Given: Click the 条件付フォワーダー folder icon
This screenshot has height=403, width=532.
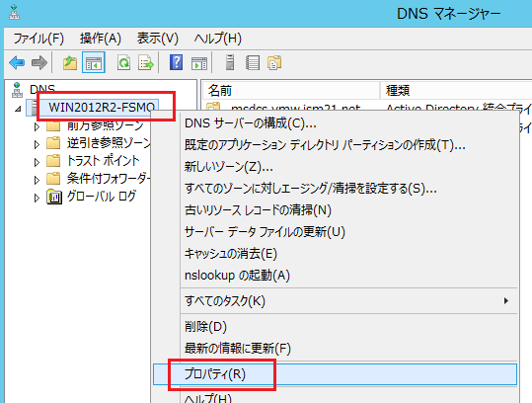Looking at the screenshot, I should coord(53,178).
